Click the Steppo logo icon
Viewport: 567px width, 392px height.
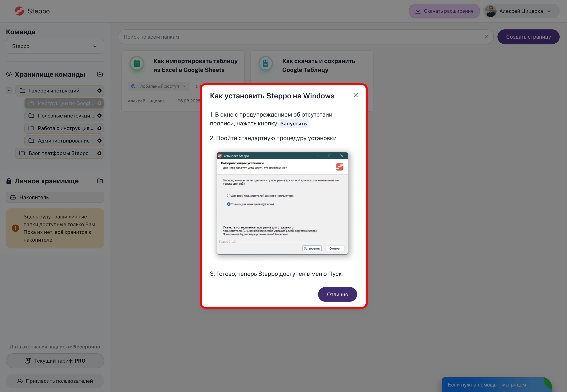click(19, 11)
